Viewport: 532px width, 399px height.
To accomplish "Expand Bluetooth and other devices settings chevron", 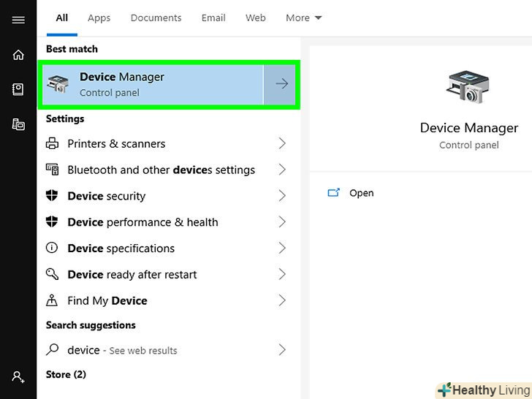I will tap(282, 170).
